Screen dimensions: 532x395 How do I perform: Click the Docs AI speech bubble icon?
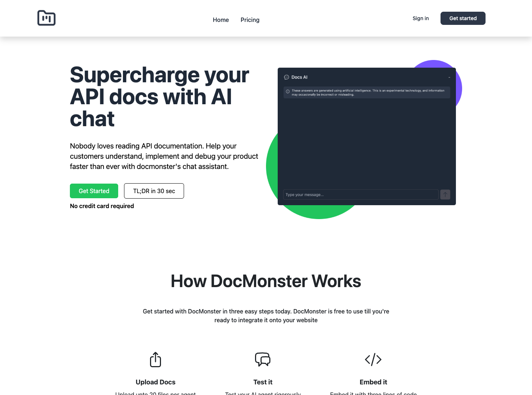pos(286,77)
